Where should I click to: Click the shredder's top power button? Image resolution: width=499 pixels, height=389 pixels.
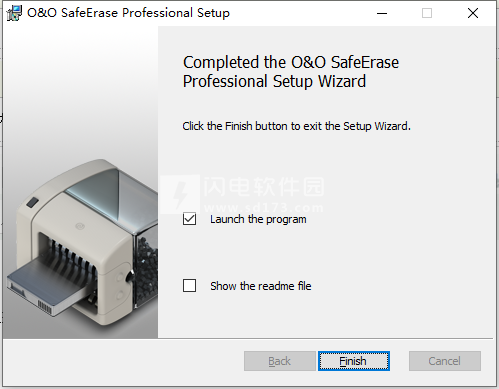click(32, 202)
